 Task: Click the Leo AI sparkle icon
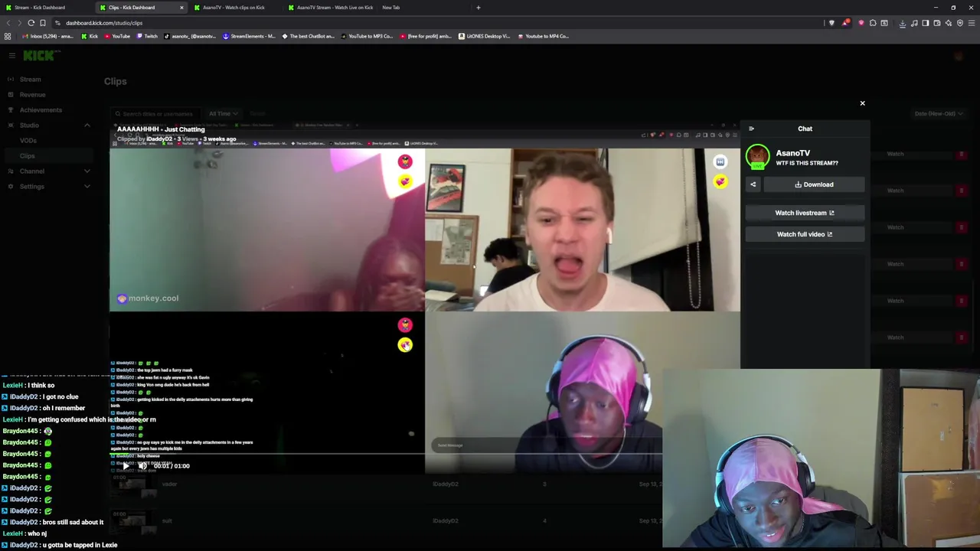[949, 23]
